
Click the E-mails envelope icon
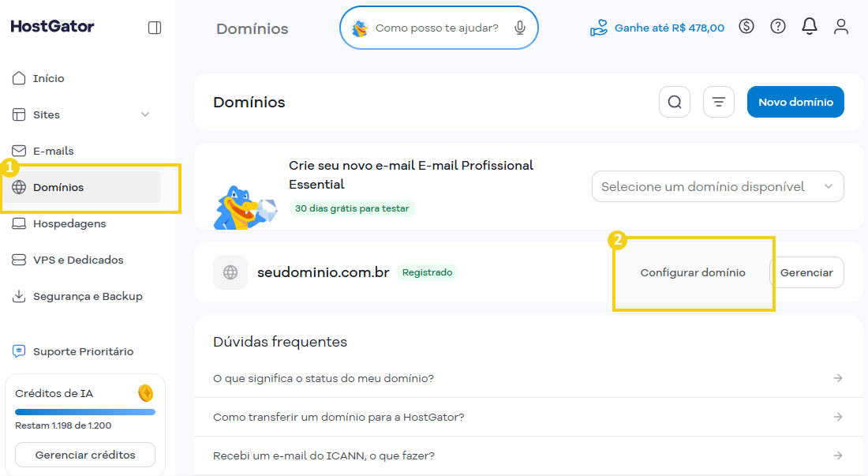click(x=19, y=151)
